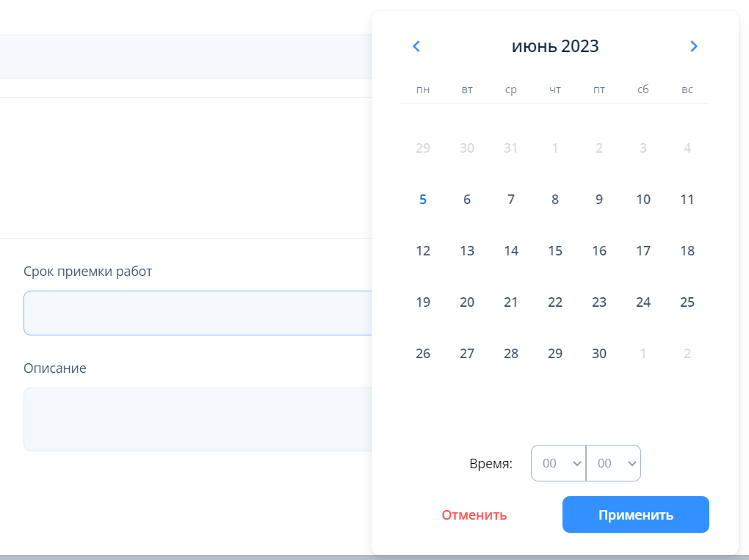
Task: Open the minutes dropdown
Action: [x=614, y=463]
